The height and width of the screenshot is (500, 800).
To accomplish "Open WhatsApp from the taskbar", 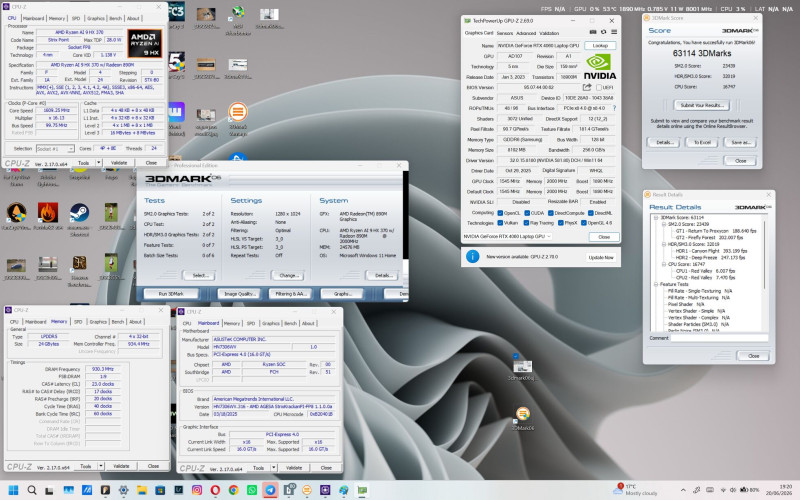I will [252, 490].
